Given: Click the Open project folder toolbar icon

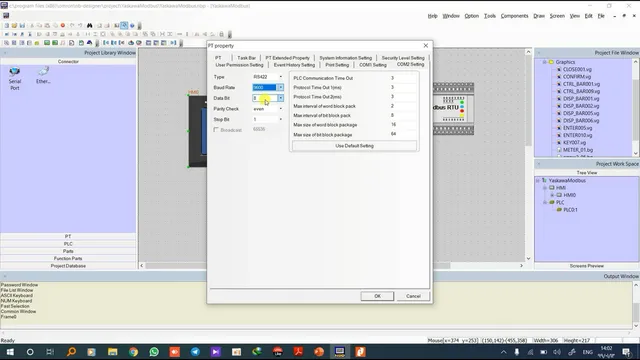Looking at the screenshot, I should click(x=14, y=25).
